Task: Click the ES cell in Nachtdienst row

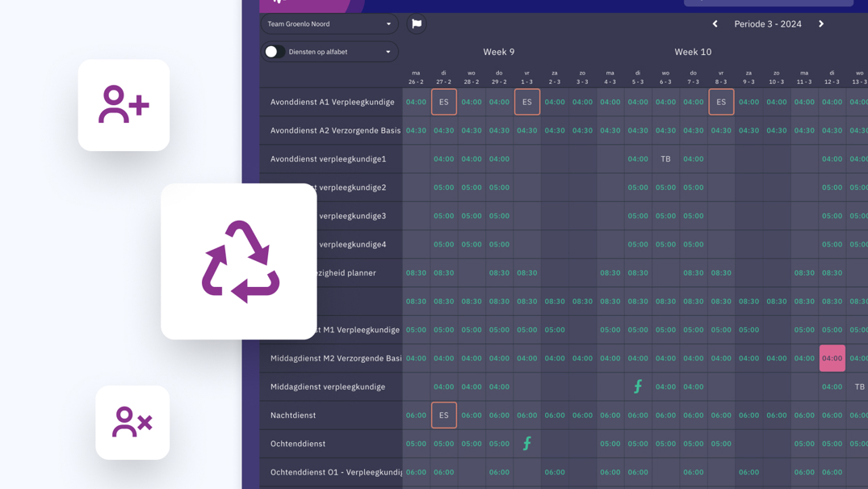Action: tap(443, 415)
